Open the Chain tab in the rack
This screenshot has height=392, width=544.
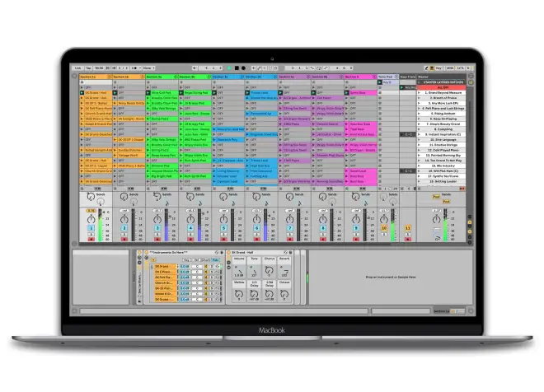click(206, 259)
